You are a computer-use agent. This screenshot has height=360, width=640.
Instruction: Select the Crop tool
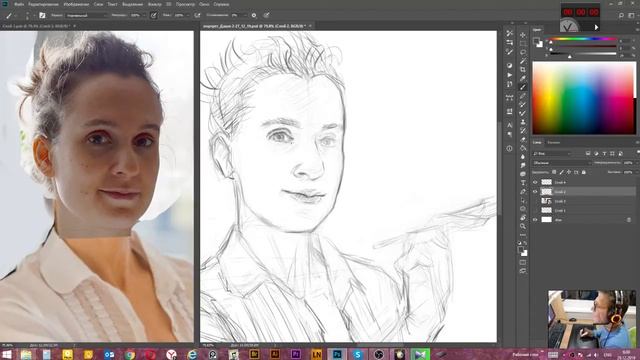point(523,69)
